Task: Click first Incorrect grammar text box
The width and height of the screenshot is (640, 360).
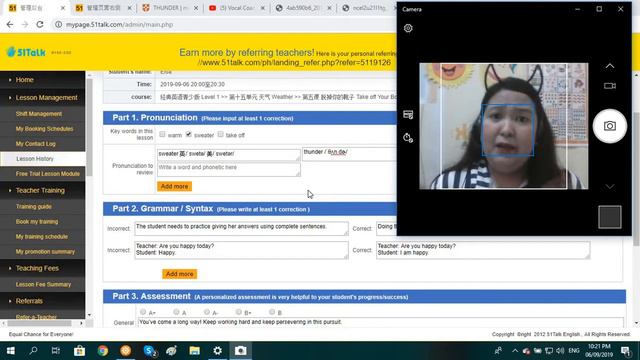Action: (x=241, y=229)
